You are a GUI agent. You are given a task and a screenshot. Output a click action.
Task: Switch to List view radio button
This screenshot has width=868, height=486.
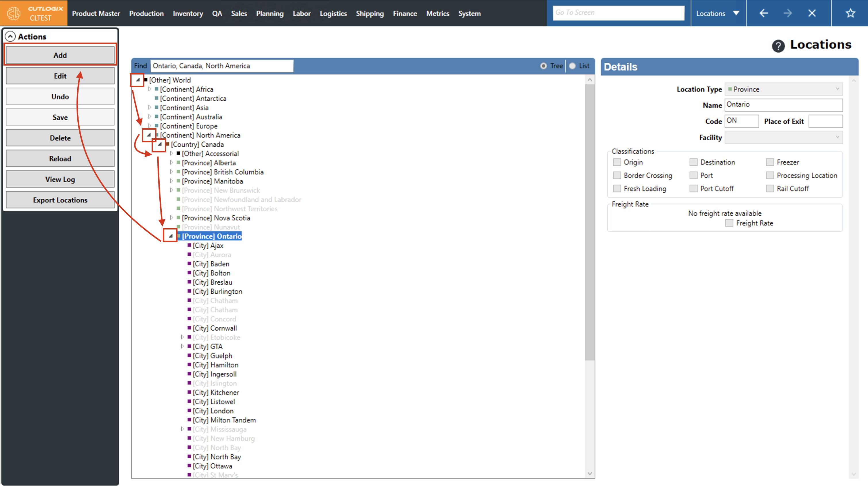tap(572, 66)
